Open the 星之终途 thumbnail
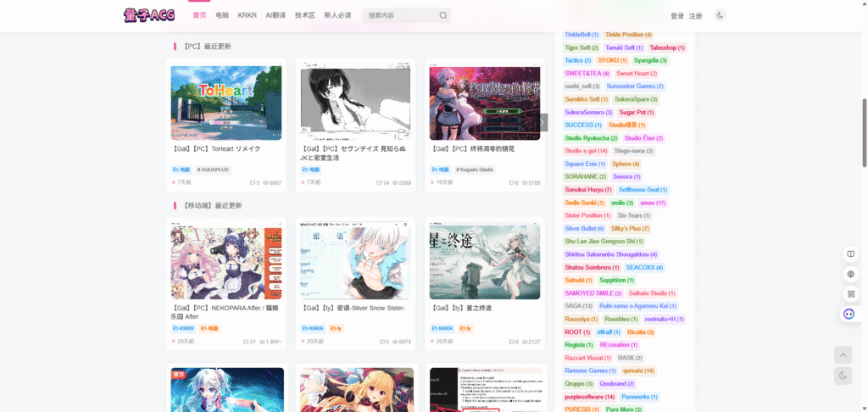The image size is (868, 412). (x=485, y=262)
